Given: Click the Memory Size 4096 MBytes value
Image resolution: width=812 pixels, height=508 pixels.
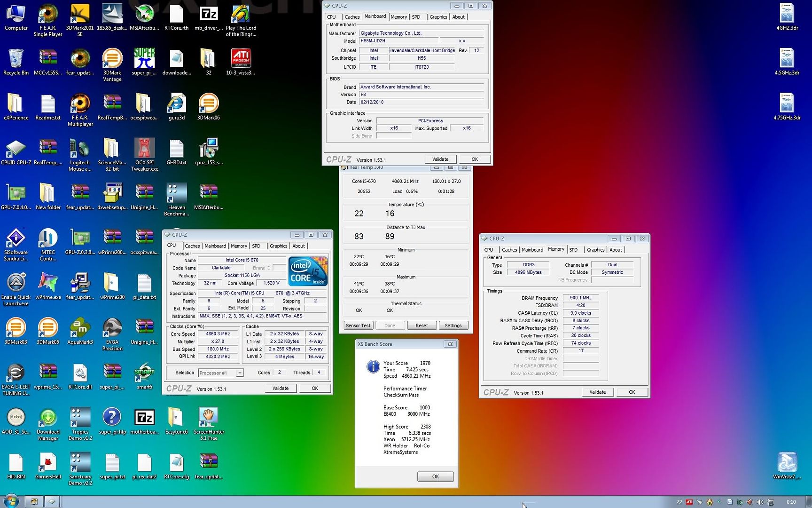Looking at the screenshot, I should tap(528, 272).
